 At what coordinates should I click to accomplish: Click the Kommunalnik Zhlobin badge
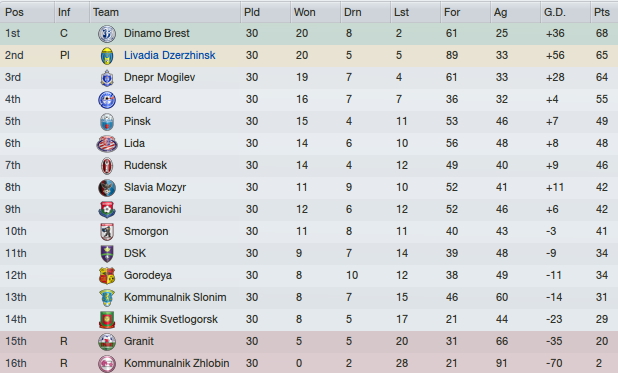pos(107,364)
